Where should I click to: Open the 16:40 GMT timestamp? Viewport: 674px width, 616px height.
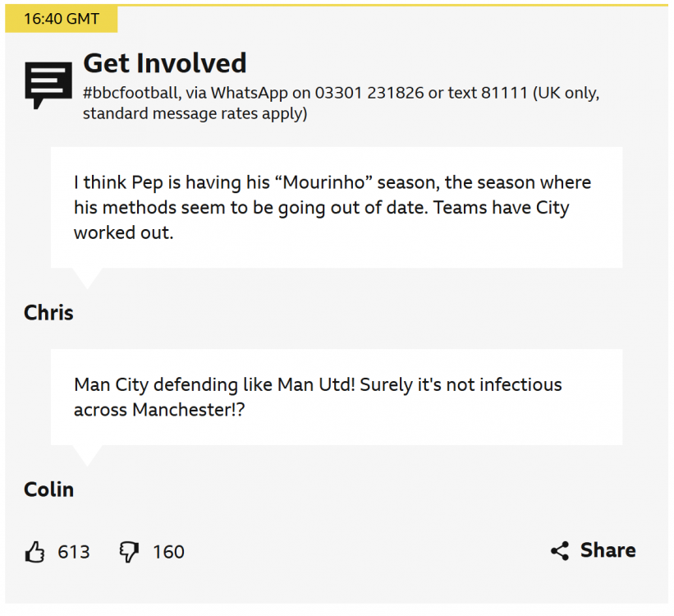point(61,18)
